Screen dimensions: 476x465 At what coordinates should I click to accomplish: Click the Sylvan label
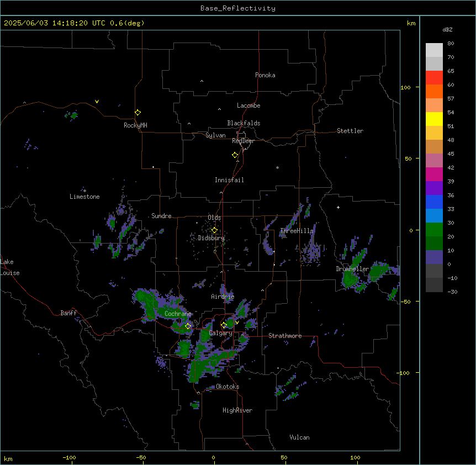coord(215,135)
